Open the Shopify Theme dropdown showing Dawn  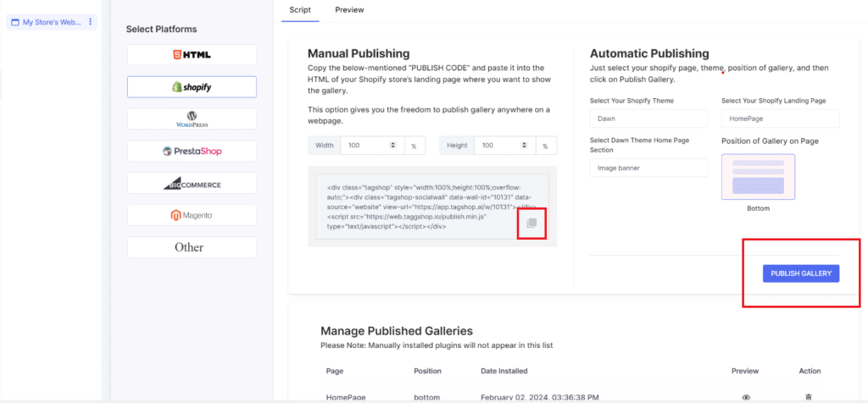pyautogui.click(x=648, y=119)
